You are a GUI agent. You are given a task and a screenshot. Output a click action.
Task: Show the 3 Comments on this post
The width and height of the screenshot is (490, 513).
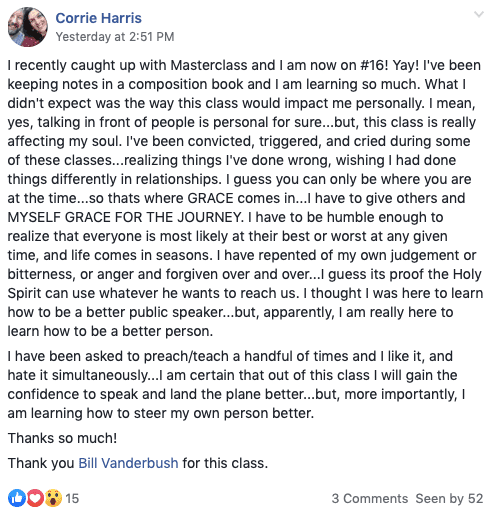(x=370, y=499)
